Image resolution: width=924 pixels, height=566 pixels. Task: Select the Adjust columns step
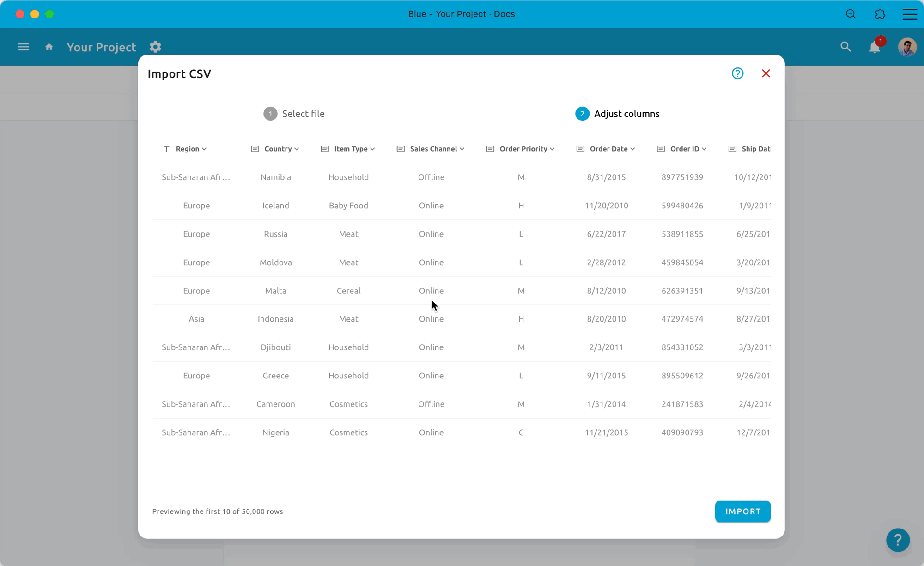[x=617, y=113]
